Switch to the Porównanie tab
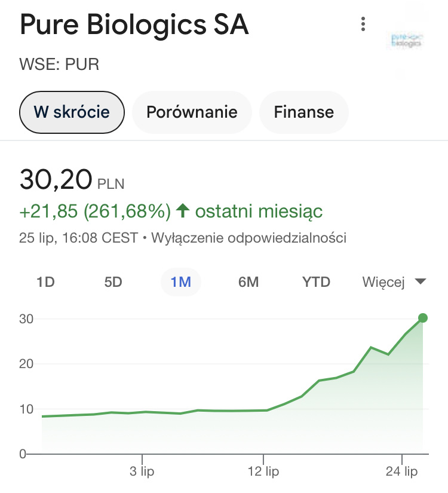The width and height of the screenshot is (448, 493). pyautogui.click(x=192, y=112)
